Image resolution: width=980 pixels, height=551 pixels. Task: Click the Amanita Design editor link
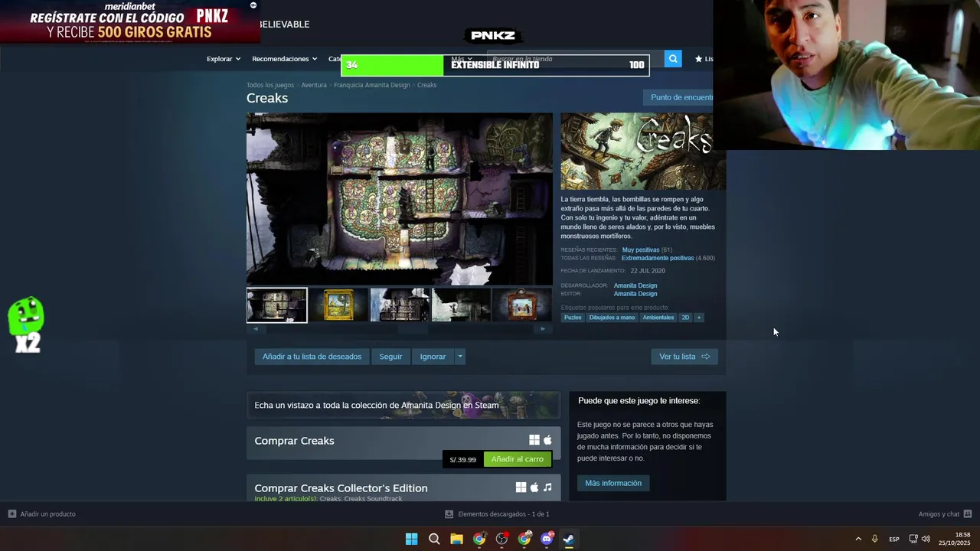(x=635, y=294)
